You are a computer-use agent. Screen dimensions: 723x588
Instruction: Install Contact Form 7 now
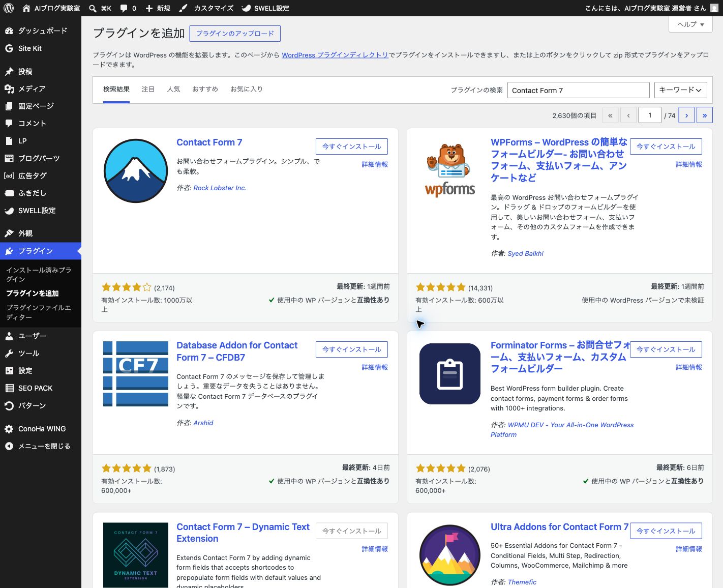352,146
